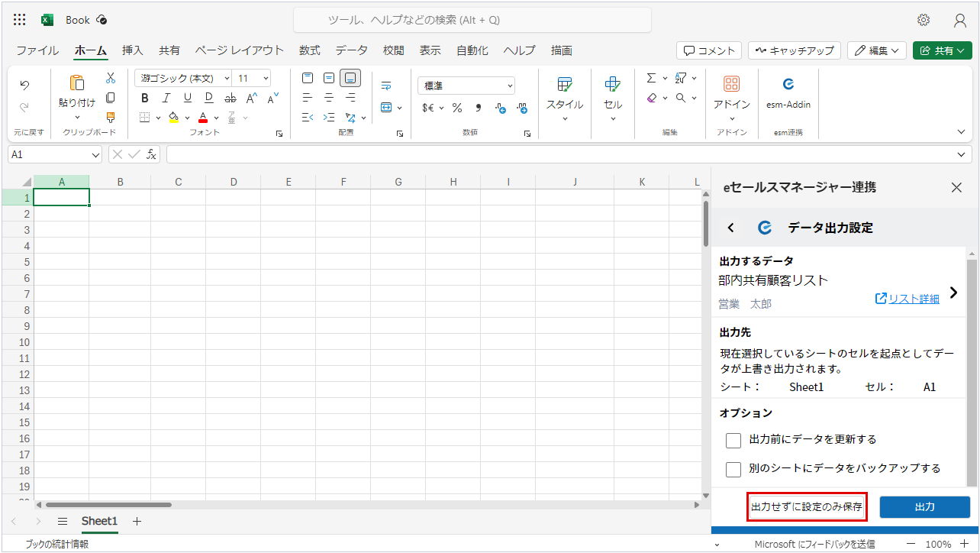This screenshot has width=980, height=553.
Task: Apply double underline formatting
Action: pos(209,98)
